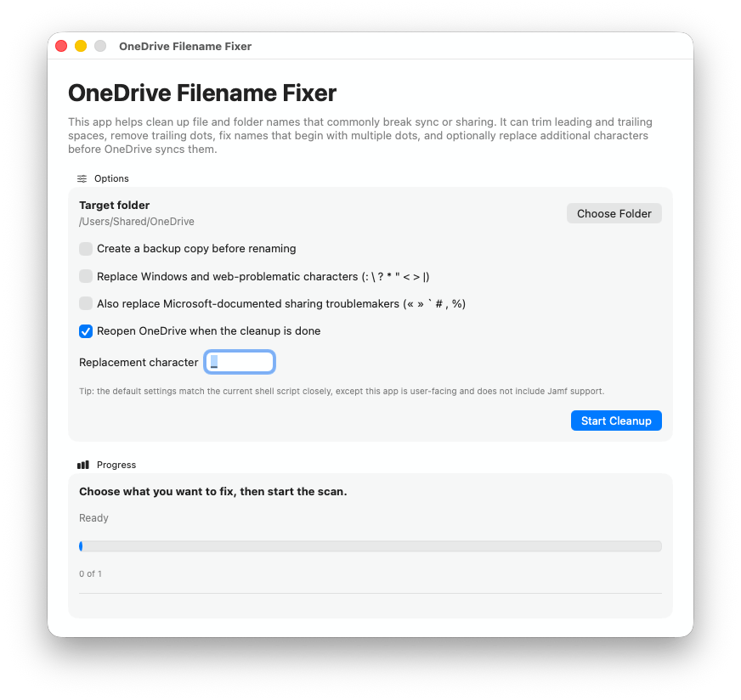
Task: Click the Progress bar chart icon
Action: coord(83,465)
